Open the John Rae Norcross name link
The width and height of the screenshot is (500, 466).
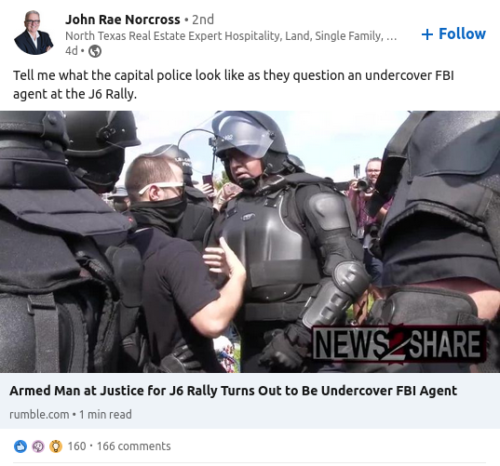tap(123, 20)
